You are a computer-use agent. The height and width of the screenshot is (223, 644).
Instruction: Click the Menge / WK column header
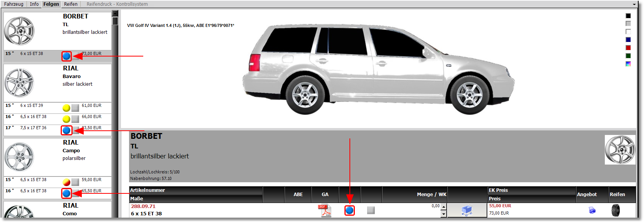tap(415, 195)
